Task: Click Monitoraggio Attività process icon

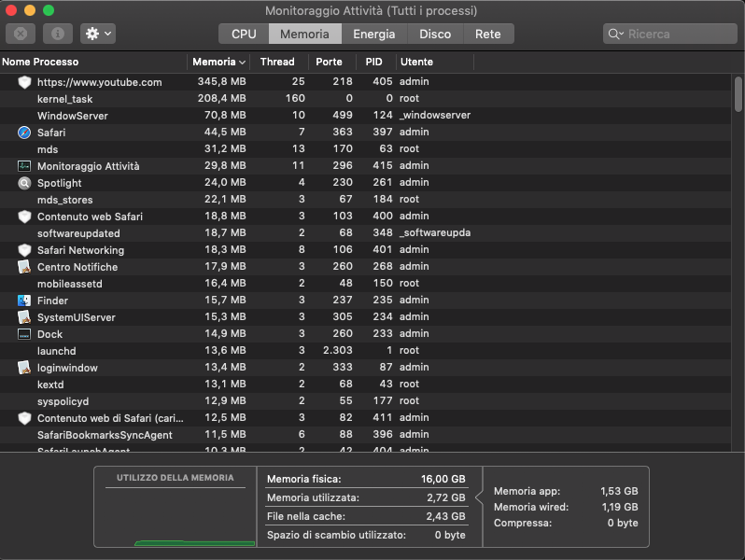Action: (x=24, y=166)
